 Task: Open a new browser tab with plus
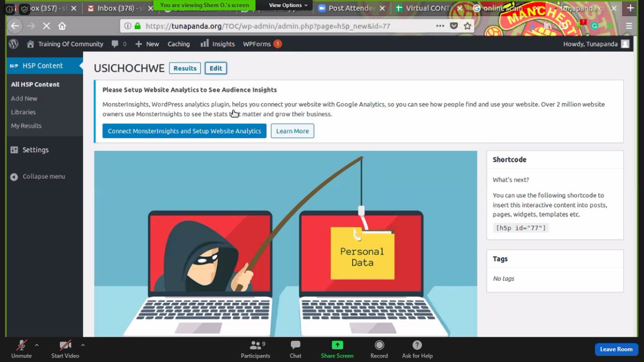tap(630, 8)
